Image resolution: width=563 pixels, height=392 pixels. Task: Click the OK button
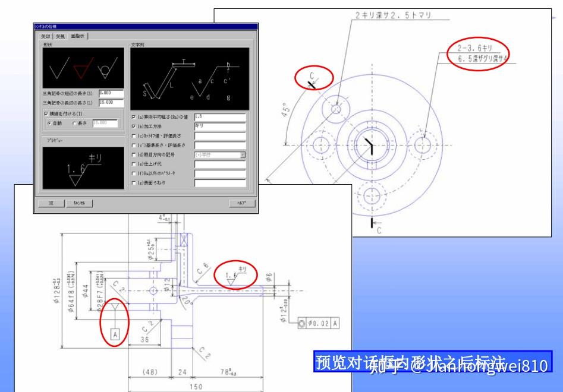(x=50, y=203)
